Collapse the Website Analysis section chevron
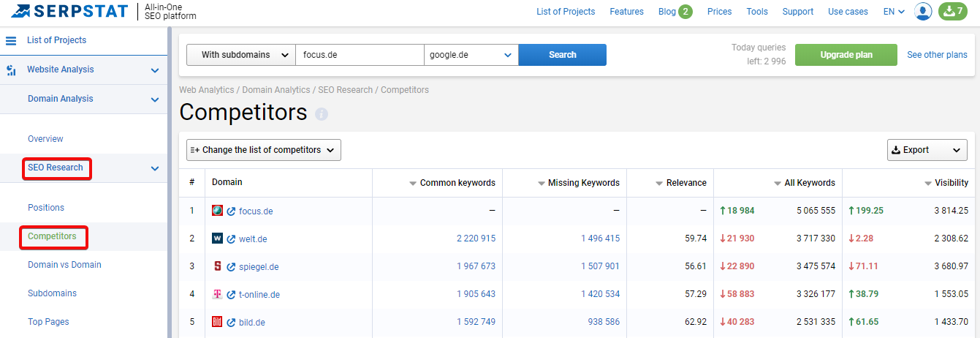 [x=155, y=70]
